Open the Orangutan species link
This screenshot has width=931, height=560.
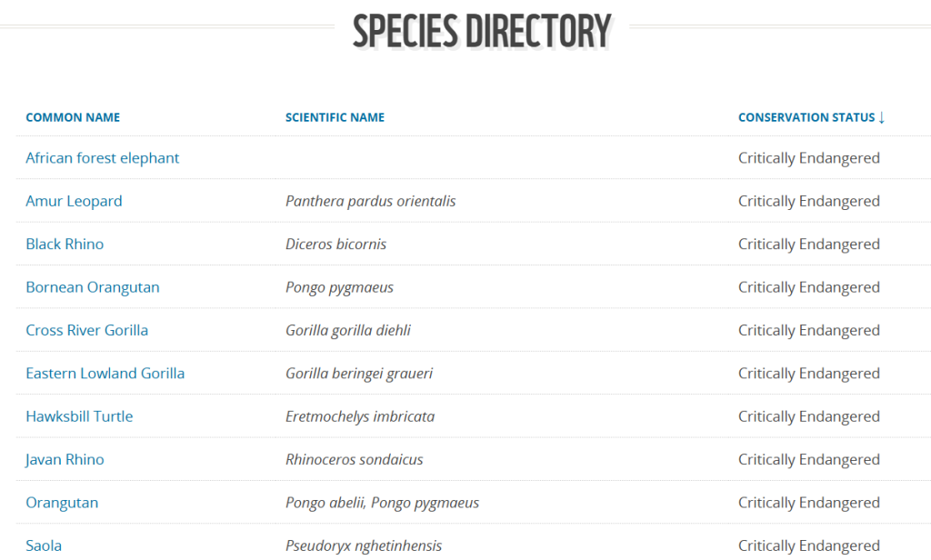[62, 503]
